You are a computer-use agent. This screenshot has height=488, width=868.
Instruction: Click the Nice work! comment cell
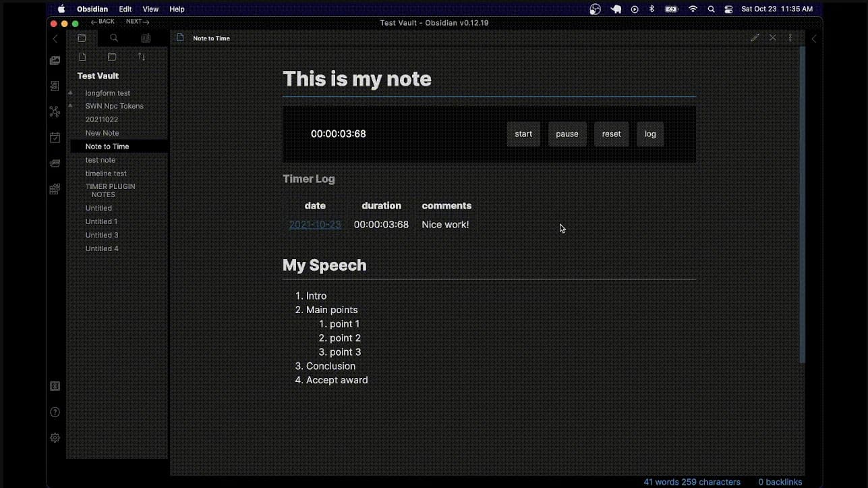click(446, 225)
